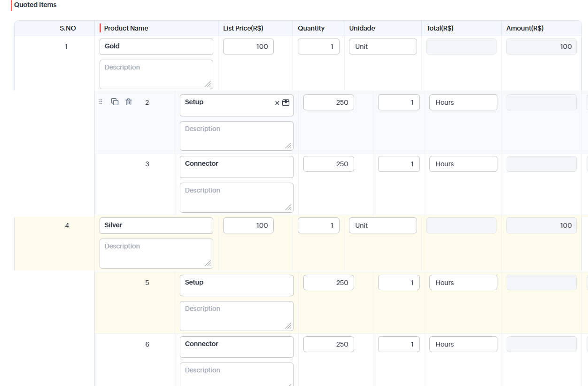Image resolution: width=588 pixels, height=386 pixels.
Task: Select the list price field in row 6
Action: pyautogui.click(x=329, y=344)
